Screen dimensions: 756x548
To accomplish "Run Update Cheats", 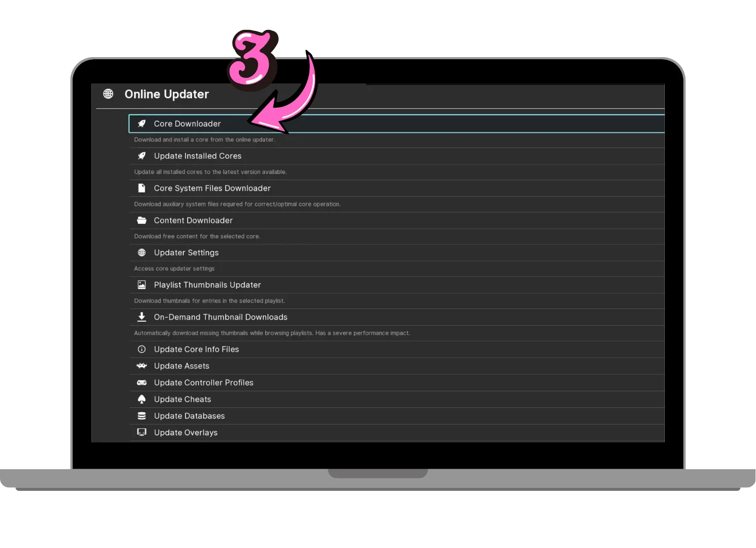I will (x=397, y=399).
